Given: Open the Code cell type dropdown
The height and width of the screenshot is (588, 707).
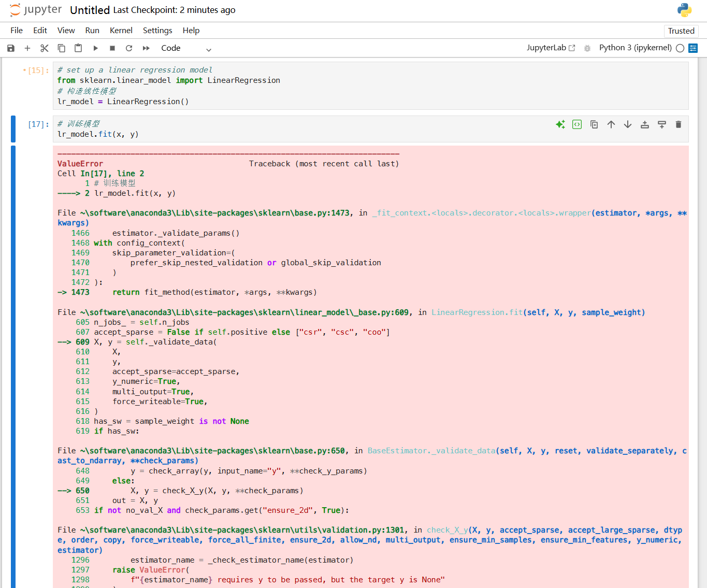Looking at the screenshot, I should pyautogui.click(x=186, y=48).
